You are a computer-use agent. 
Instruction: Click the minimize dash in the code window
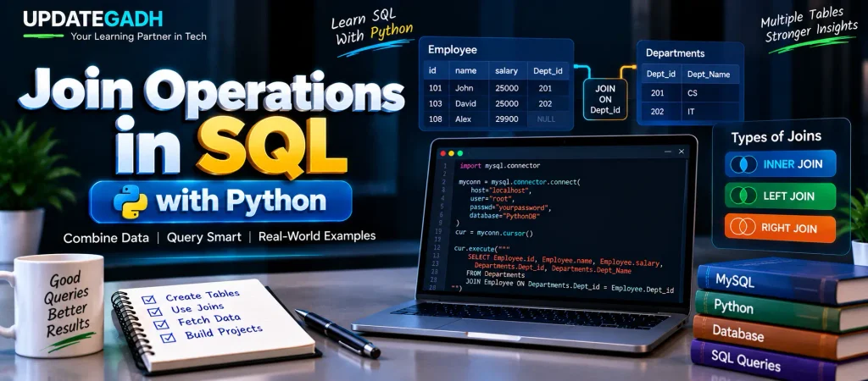666,152
